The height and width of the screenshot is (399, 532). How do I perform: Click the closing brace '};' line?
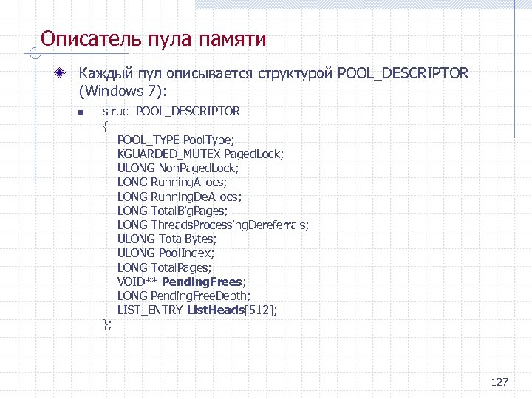point(107,324)
